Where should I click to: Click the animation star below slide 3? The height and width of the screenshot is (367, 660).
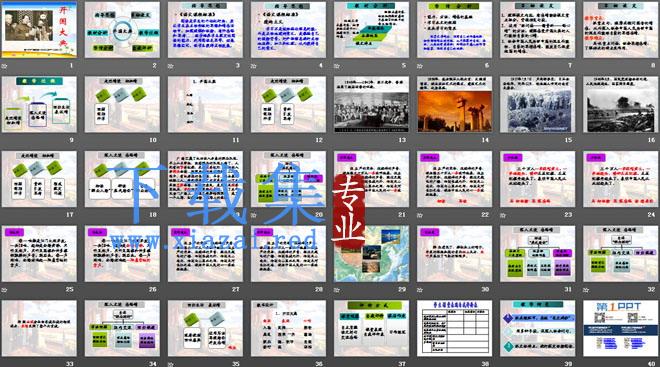click(170, 66)
